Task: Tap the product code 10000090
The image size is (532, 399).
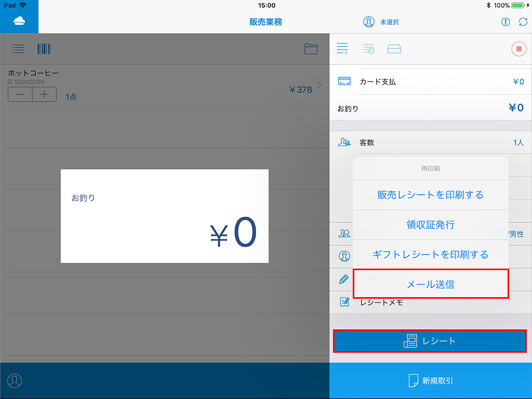Action: click(29, 82)
